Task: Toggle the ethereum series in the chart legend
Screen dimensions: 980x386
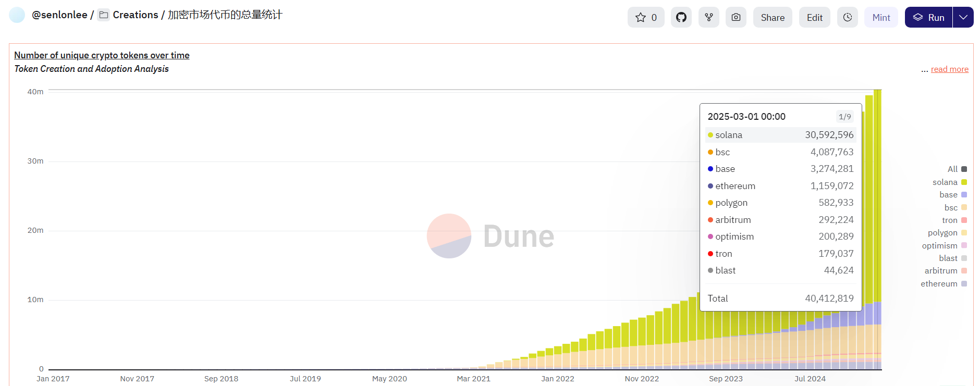Action: 944,284
